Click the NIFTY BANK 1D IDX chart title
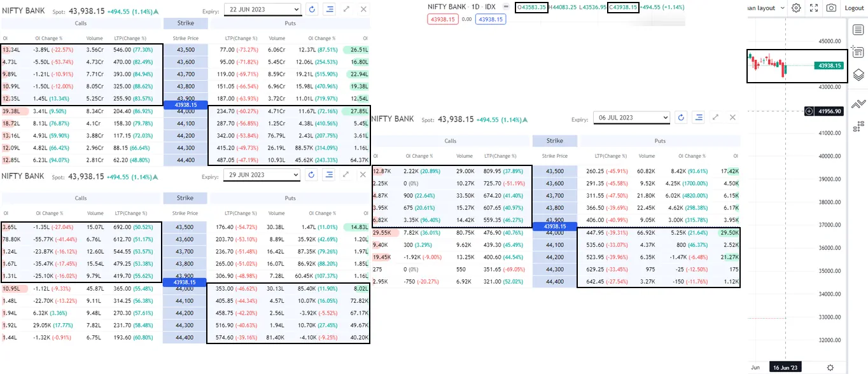The height and width of the screenshot is (374, 868). tap(461, 7)
